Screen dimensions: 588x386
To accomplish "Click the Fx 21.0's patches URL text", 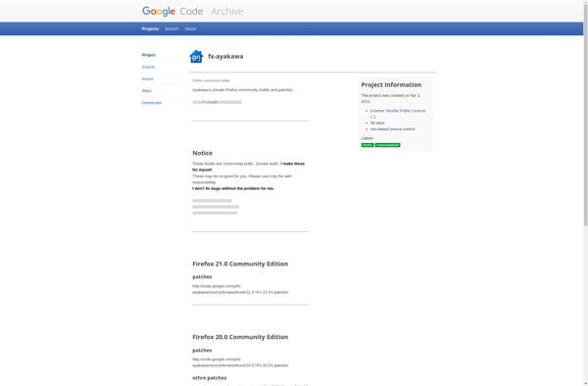I will tap(240, 289).
